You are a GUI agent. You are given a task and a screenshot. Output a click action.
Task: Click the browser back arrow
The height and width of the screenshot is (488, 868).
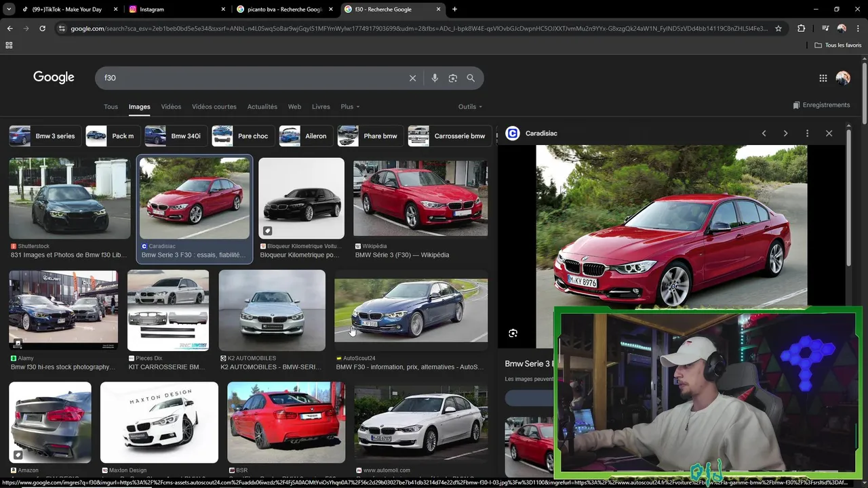coord(9,28)
